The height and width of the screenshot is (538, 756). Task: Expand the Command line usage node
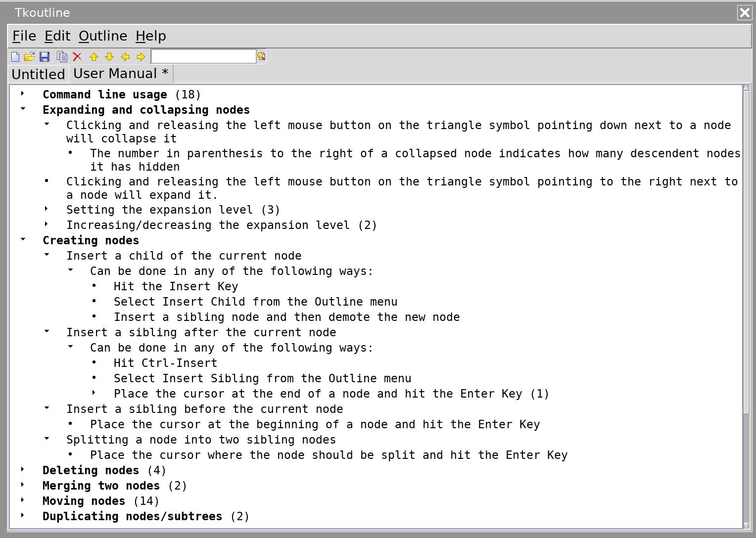22,93
